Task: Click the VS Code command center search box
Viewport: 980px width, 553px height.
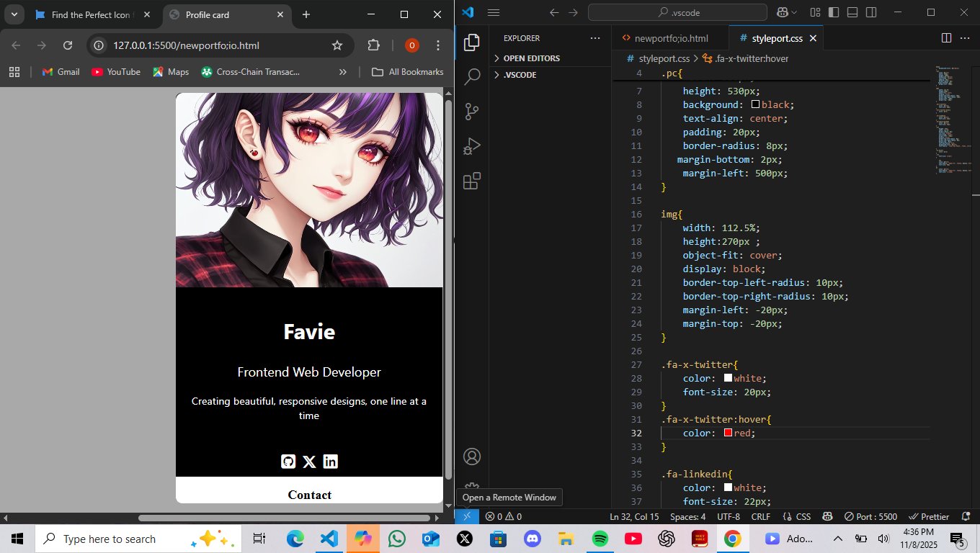Action: [x=677, y=12]
